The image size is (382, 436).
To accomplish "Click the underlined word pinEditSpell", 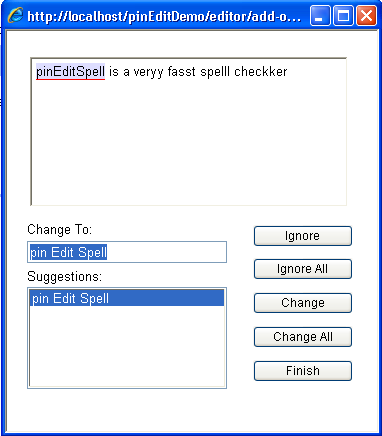I will click(70, 72).
